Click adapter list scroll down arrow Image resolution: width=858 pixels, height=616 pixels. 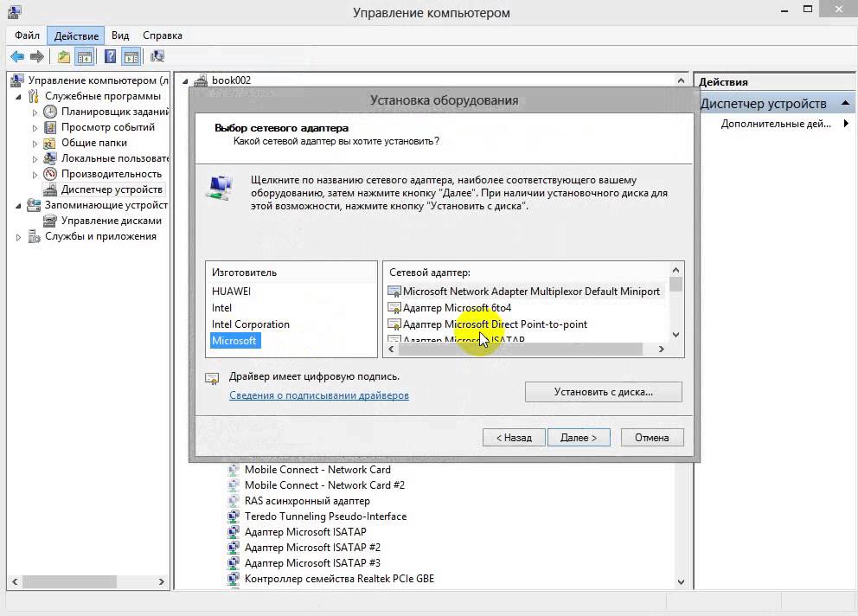point(676,335)
